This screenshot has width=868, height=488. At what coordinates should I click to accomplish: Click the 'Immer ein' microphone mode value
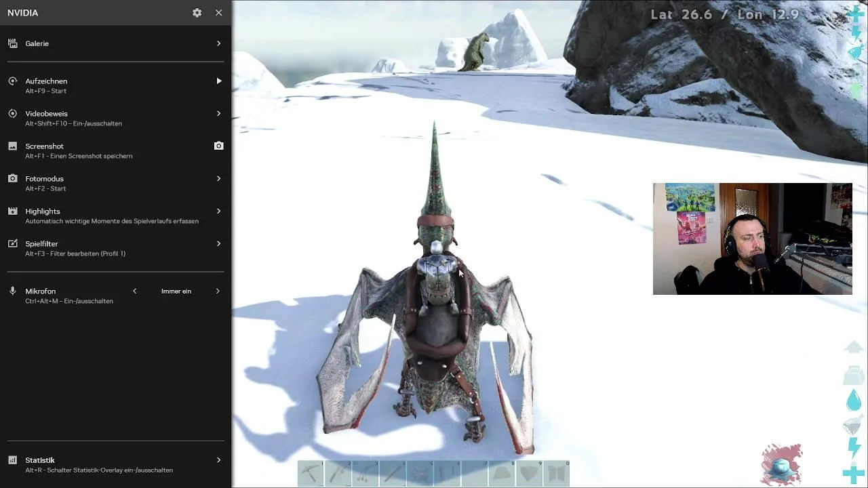[176, 291]
